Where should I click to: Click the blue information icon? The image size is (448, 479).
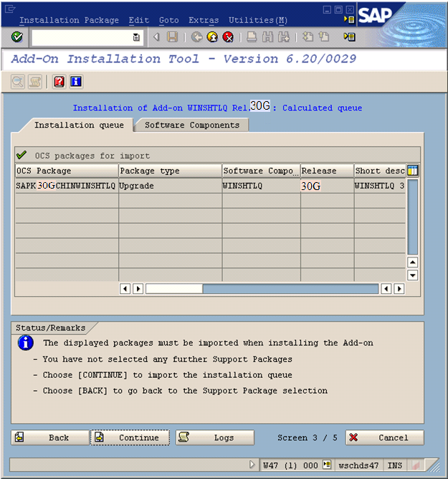coord(76,82)
